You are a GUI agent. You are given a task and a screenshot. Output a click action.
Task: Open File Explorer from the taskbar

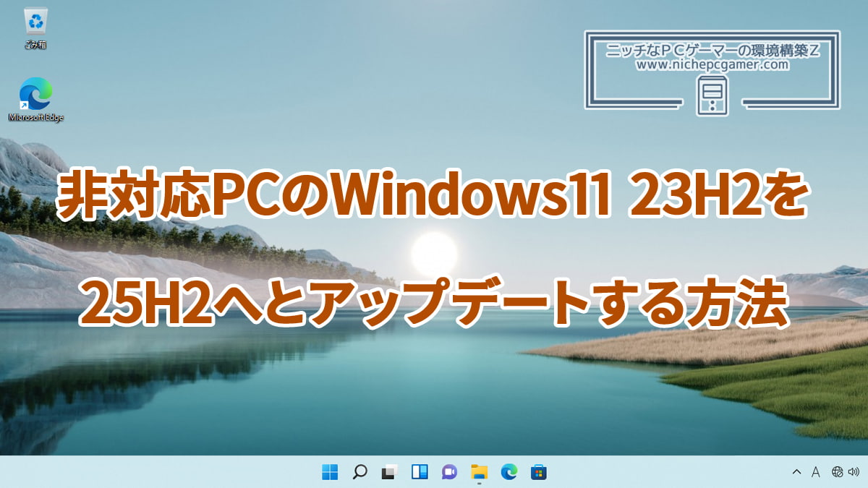[478, 474]
